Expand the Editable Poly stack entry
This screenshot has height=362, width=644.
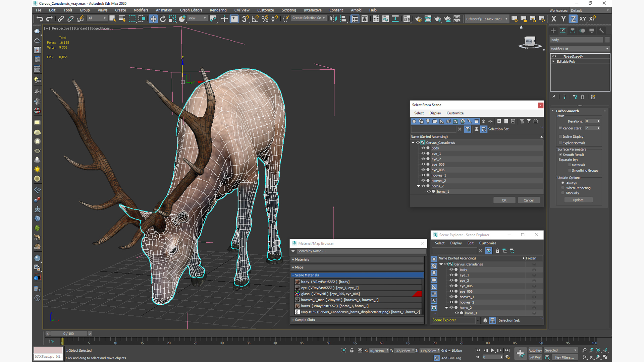[x=553, y=62]
